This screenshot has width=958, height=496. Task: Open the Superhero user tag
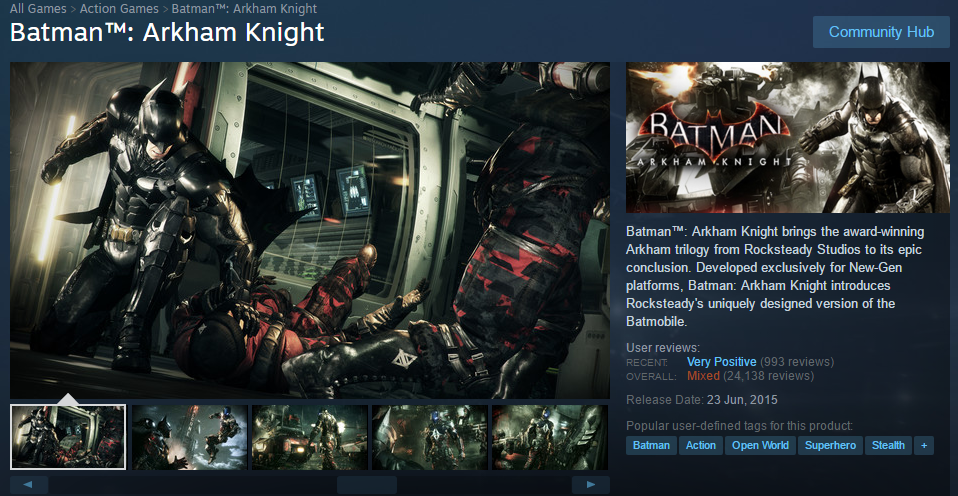(830, 445)
